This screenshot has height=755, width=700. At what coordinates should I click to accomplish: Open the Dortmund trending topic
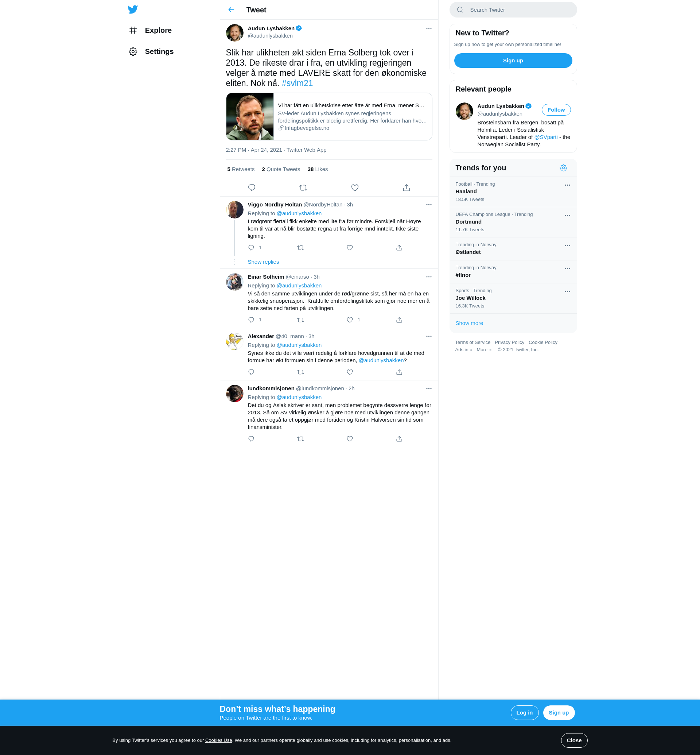pyautogui.click(x=513, y=222)
